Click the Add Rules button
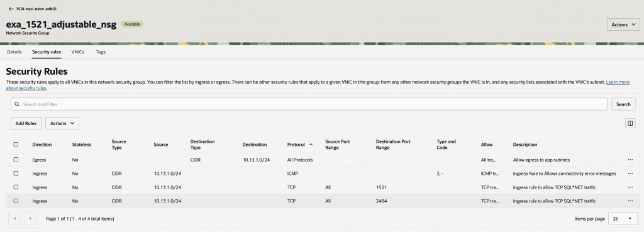The image size is (644, 232). 26,123
